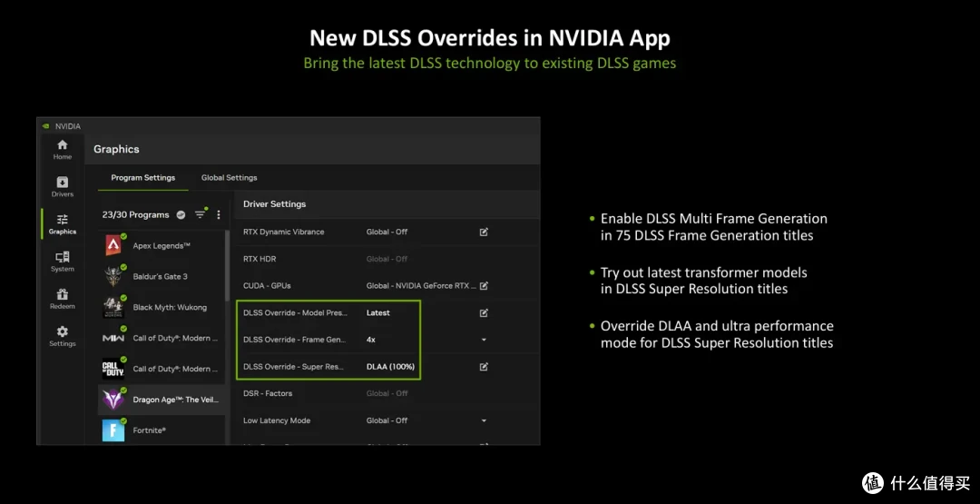
Task: Click the DSR - Factors label
Action: tap(268, 393)
